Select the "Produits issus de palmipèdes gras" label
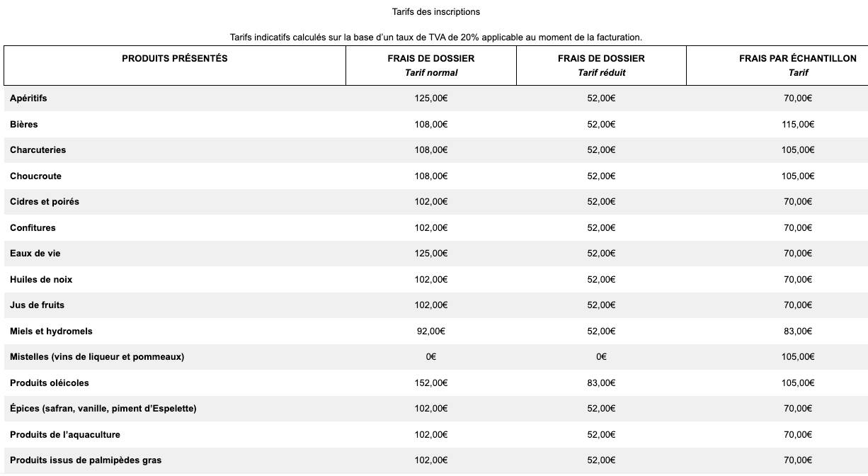The height and width of the screenshot is (476, 868). pos(86,460)
